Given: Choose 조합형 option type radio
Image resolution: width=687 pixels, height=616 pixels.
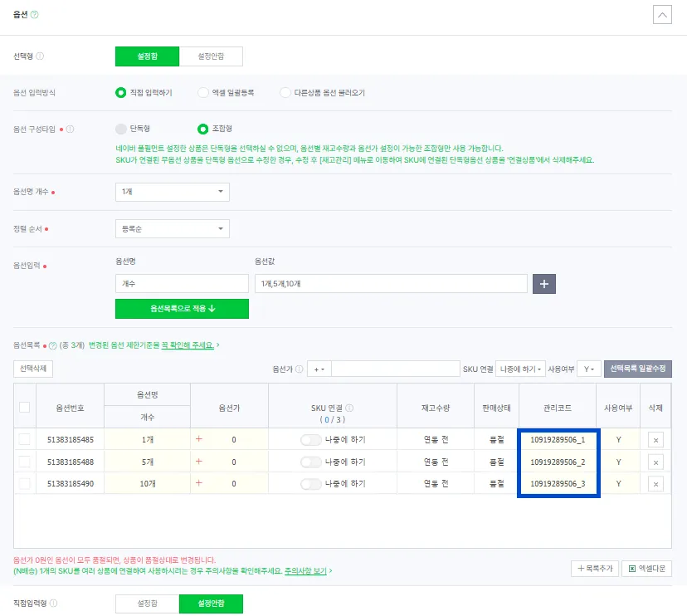Looking at the screenshot, I should (202, 129).
